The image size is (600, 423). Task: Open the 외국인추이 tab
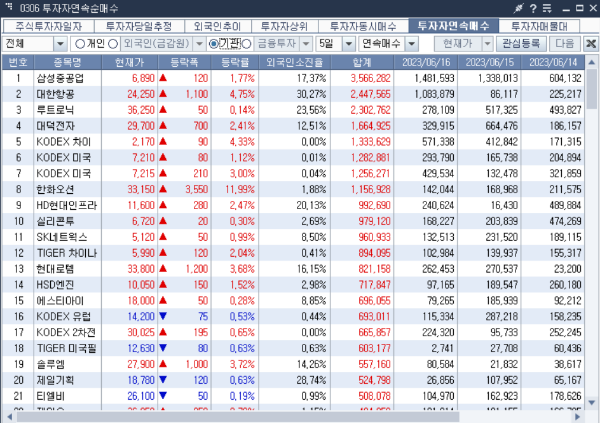click(x=218, y=26)
